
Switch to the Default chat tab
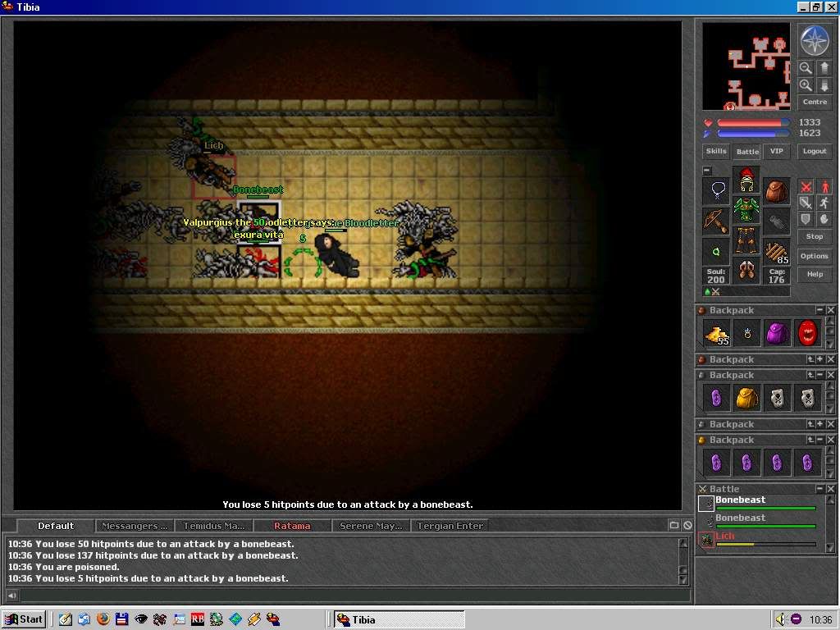point(56,526)
